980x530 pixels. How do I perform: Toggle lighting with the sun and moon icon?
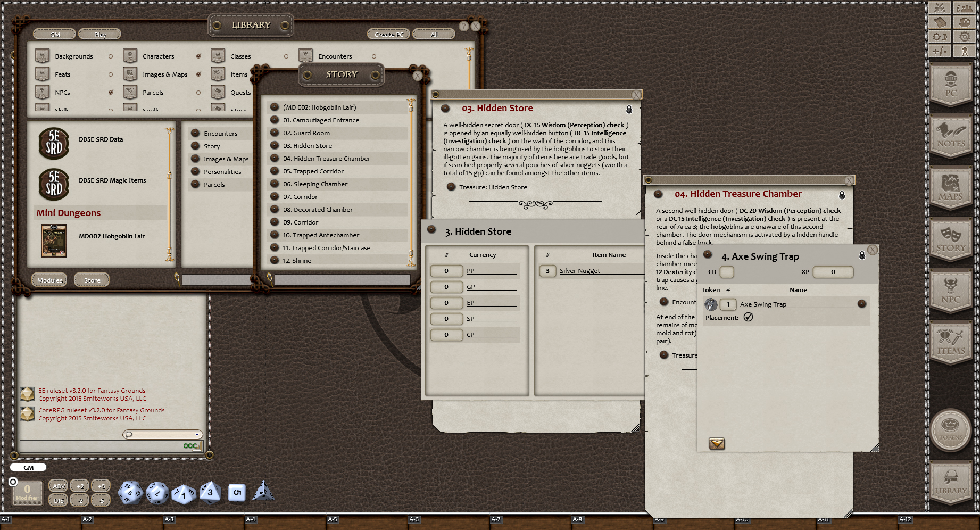click(940, 37)
